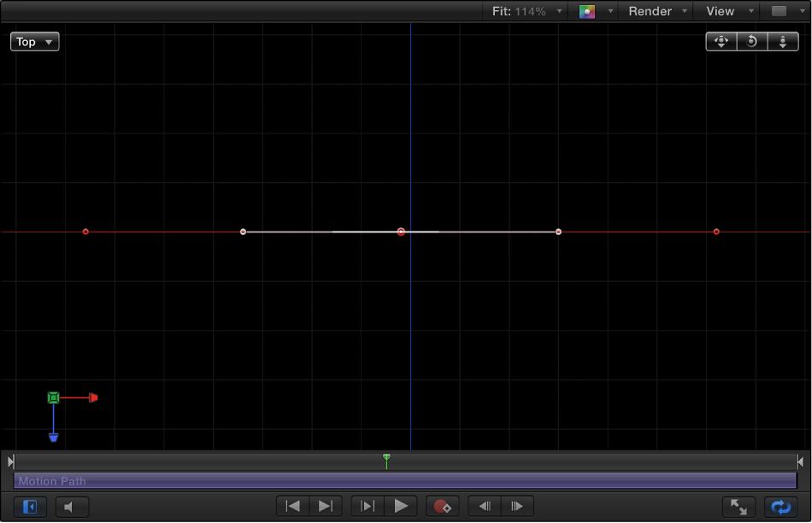Open the Render options menu
This screenshot has height=523, width=812.
(655, 11)
